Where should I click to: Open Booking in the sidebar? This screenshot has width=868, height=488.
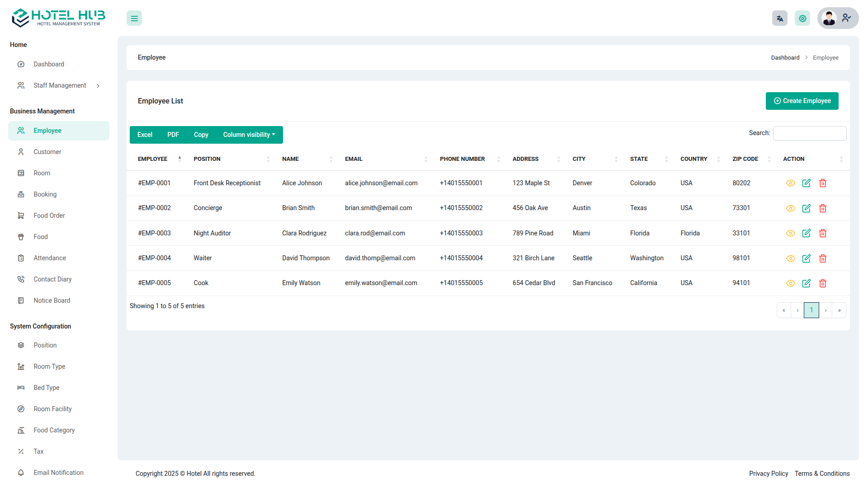45,194
